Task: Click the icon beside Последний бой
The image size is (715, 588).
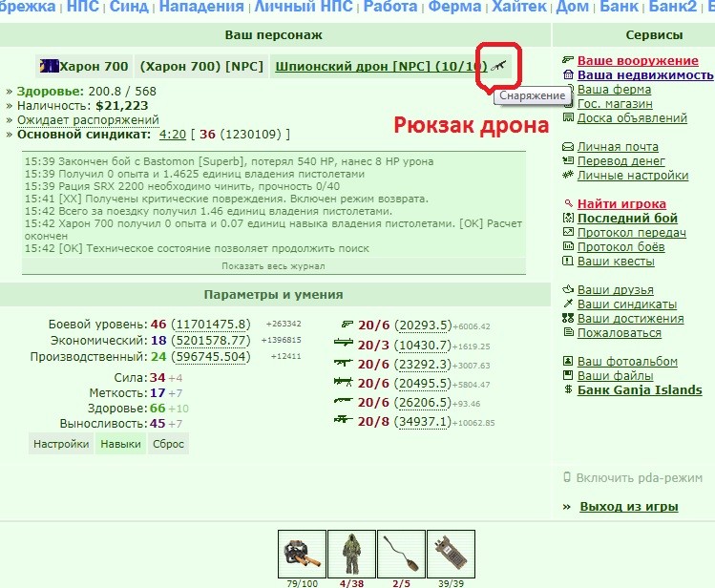Action: [568, 218]
